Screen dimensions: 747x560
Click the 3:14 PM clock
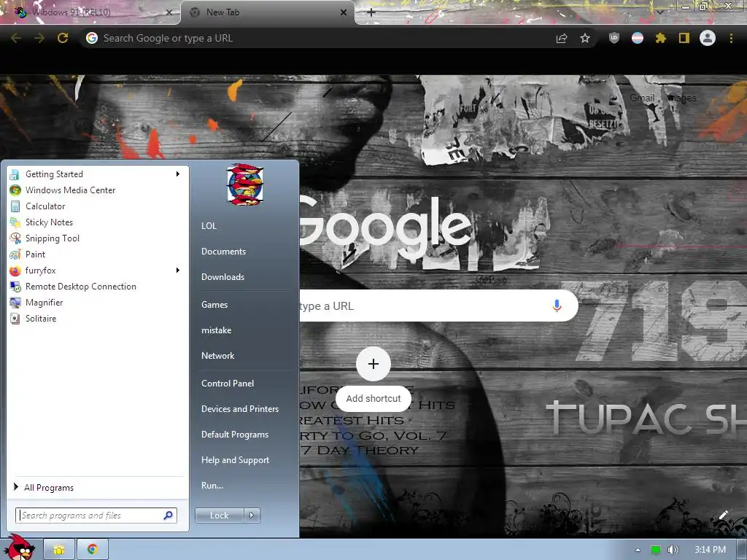pos(710,550)
